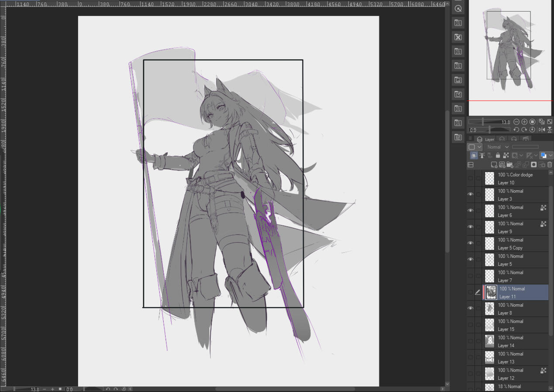This screenshot has height=392, width=554.
Task: Toggle visibility of Layer 3
Action: pyautogui.click(x=470, y=194)
